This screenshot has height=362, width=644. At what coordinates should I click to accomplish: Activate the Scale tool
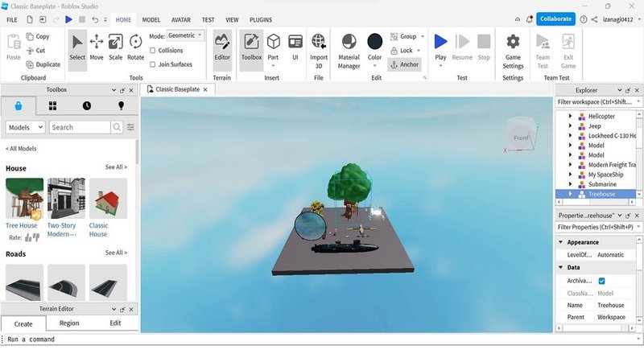[x=115, y=47]
